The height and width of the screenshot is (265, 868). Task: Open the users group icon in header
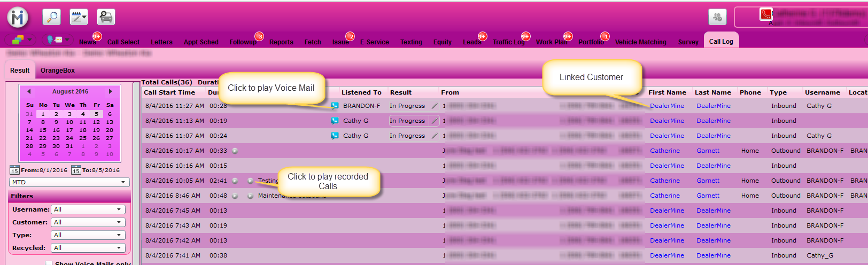[x=717, y=17]
